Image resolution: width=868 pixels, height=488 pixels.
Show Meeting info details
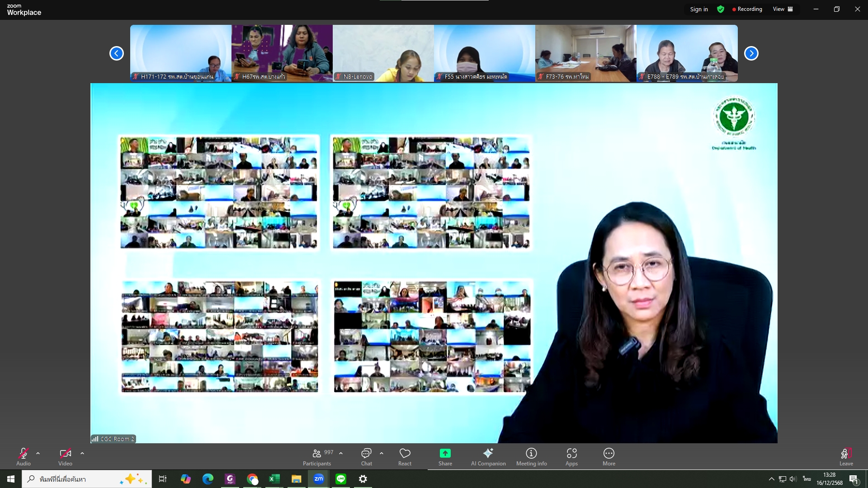[531, 456]
